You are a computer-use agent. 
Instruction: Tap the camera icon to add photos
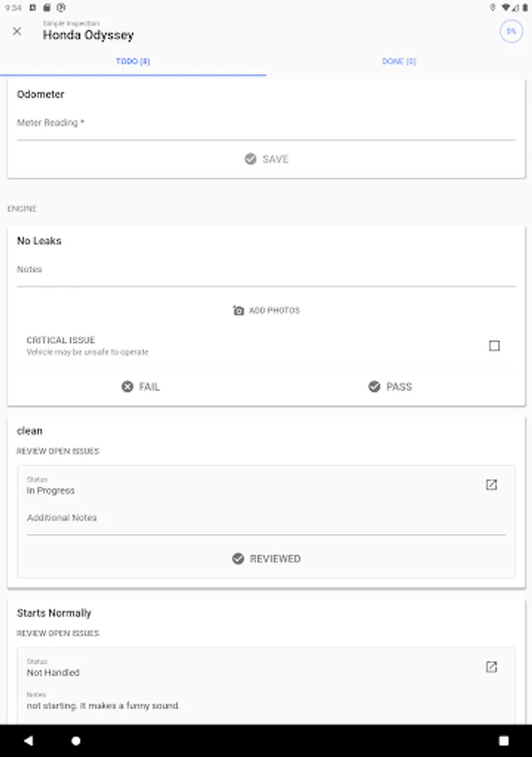pos(239,310)
